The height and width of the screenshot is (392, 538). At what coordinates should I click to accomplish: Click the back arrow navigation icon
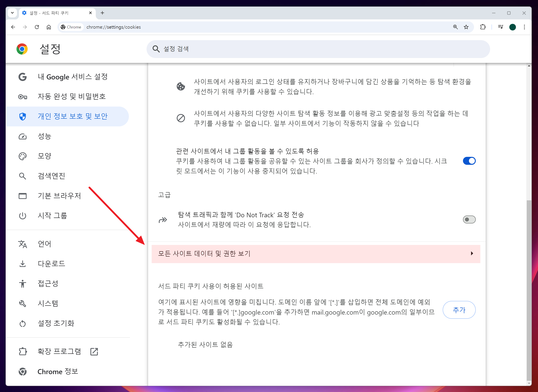pos(13,27)
